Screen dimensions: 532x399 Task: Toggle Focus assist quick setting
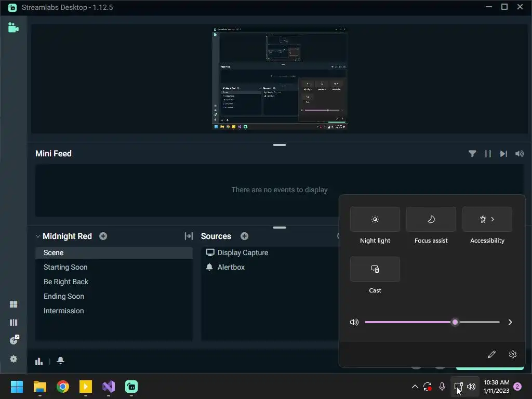point(431,219)
